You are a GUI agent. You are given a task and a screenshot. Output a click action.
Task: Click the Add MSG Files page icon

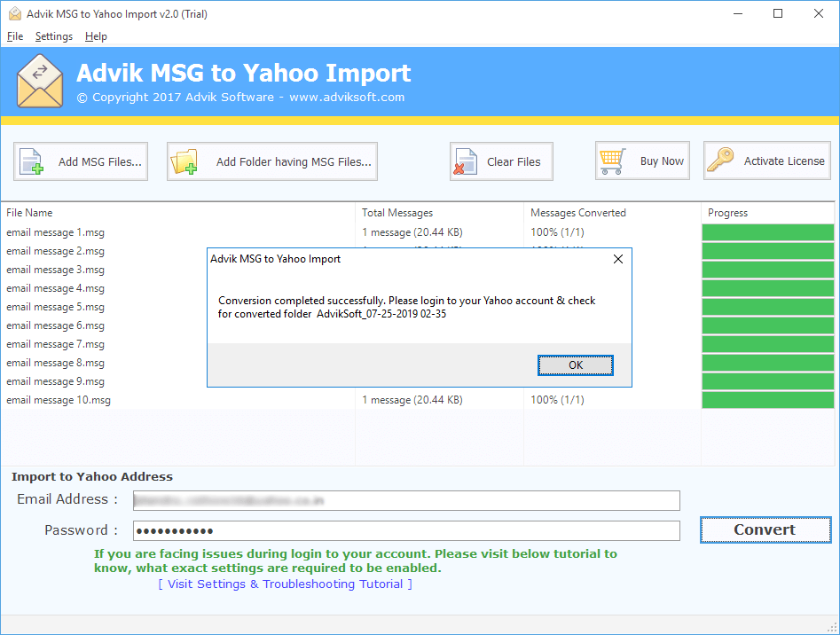31,161
